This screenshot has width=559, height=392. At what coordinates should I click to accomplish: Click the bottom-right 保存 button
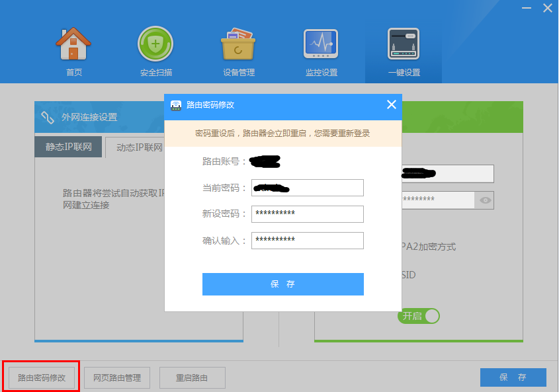tap(513, 377)
